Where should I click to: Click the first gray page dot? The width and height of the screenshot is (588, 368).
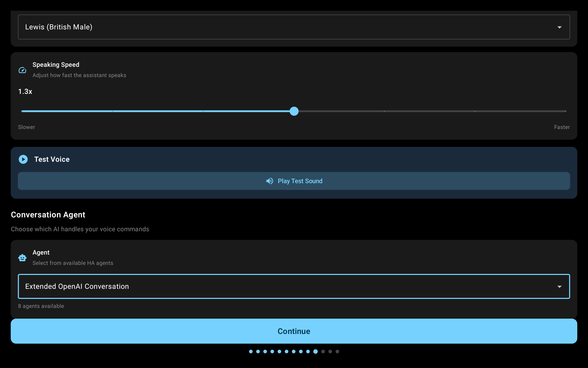(x=323, y=351)
